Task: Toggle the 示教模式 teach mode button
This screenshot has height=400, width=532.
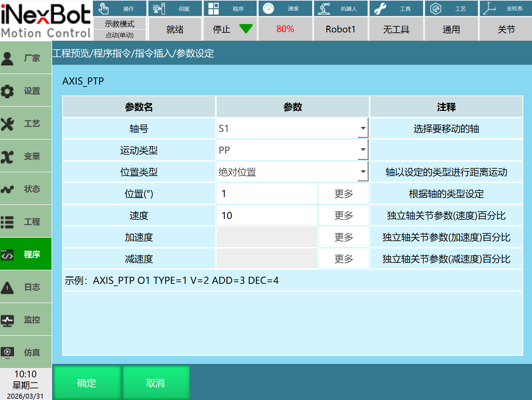Action: [x=119, y=24]
